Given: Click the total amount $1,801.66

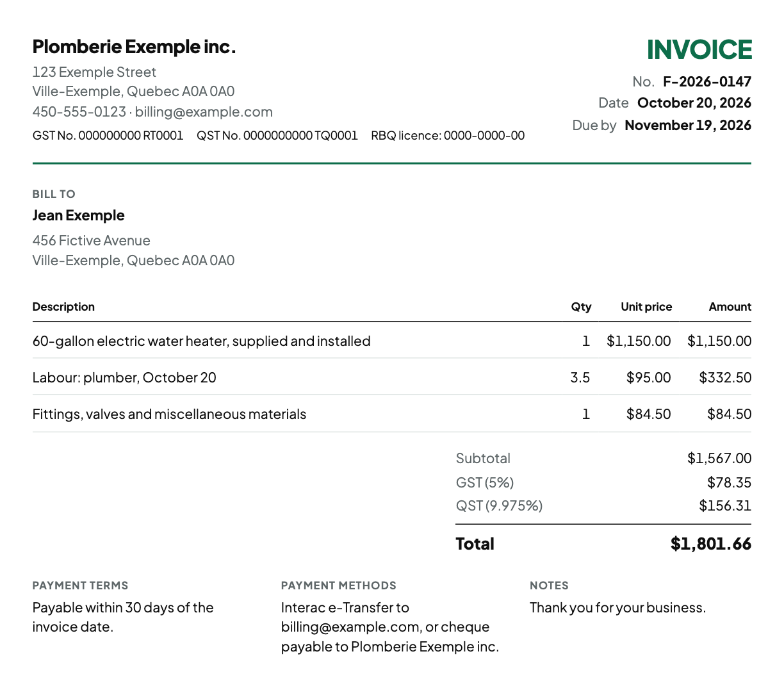Looking at the screenshot, I should [711, 544].
